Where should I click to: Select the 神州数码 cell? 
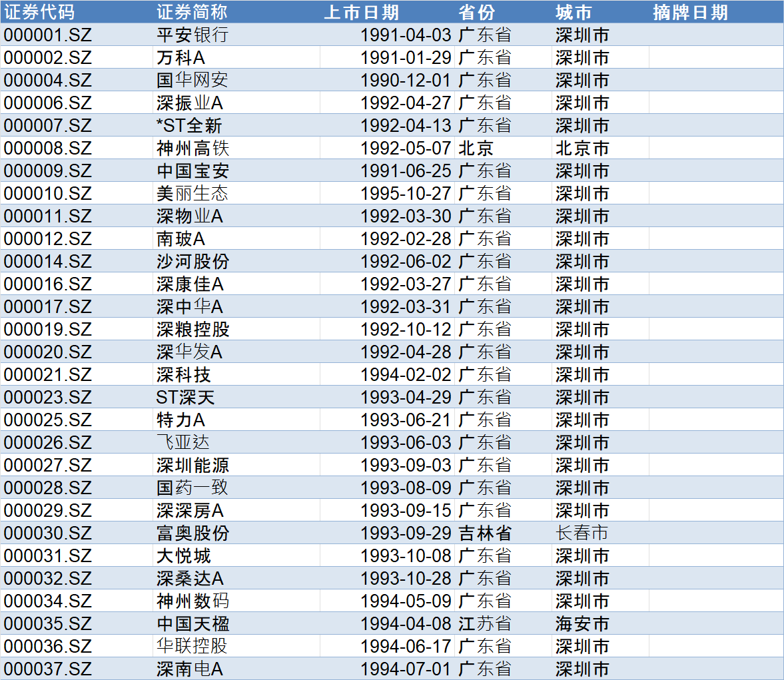pyautogui.click(x=236, y=601)
